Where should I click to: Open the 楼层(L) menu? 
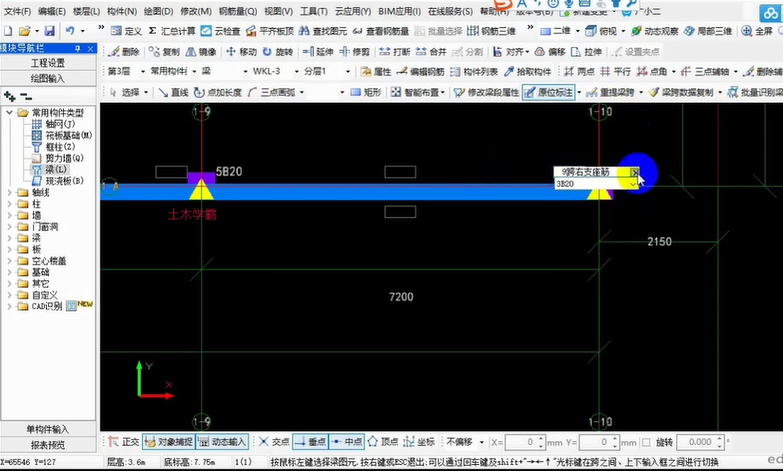pyautogui.click(x=86, y=11)
